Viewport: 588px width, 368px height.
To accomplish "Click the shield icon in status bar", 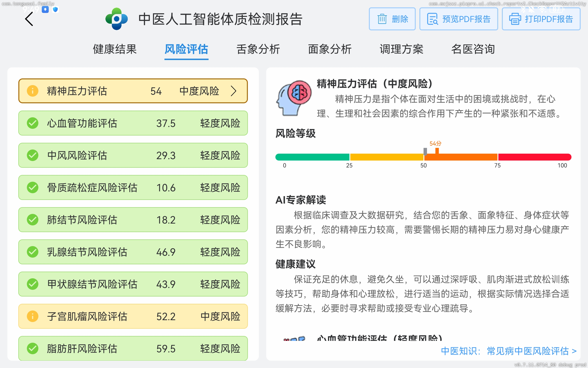I will (55, 9).
